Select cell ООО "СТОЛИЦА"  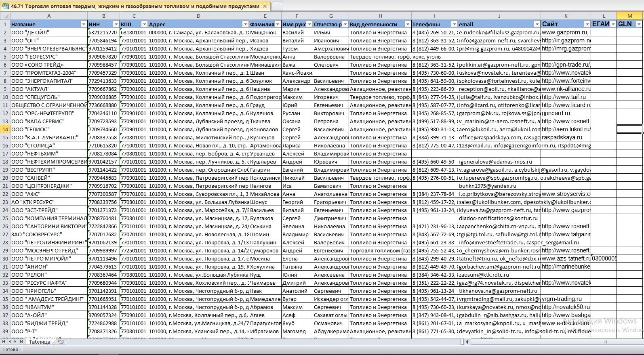click(x=49, y=145)
